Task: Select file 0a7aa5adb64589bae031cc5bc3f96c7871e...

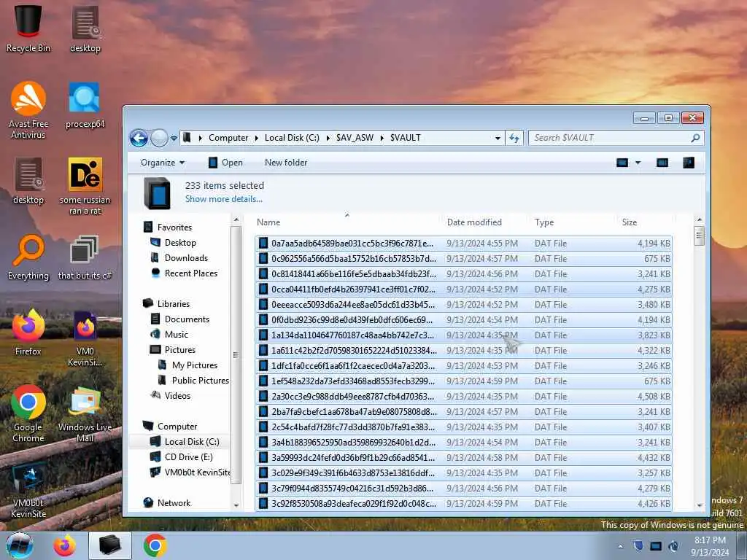Action: 463,244
